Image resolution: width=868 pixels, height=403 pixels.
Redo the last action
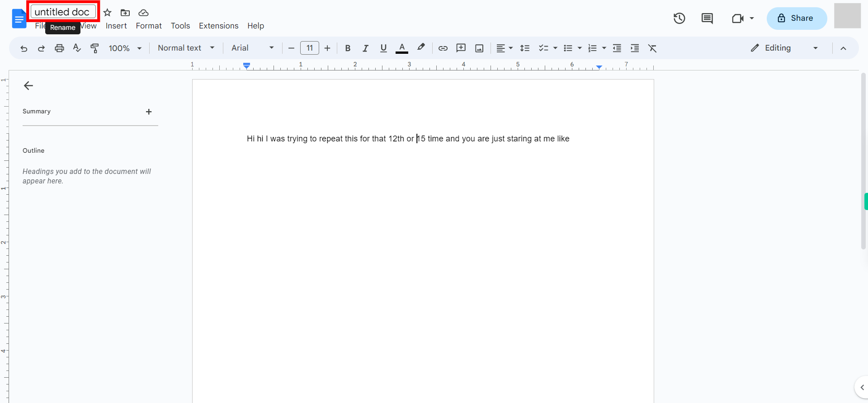click(41, 48)
